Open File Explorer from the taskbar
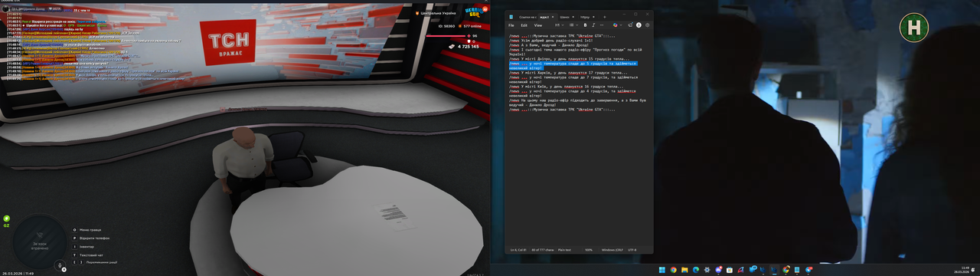Image resolution: width=980 pixels, height=276 pixels. click(x=684, y=270)
